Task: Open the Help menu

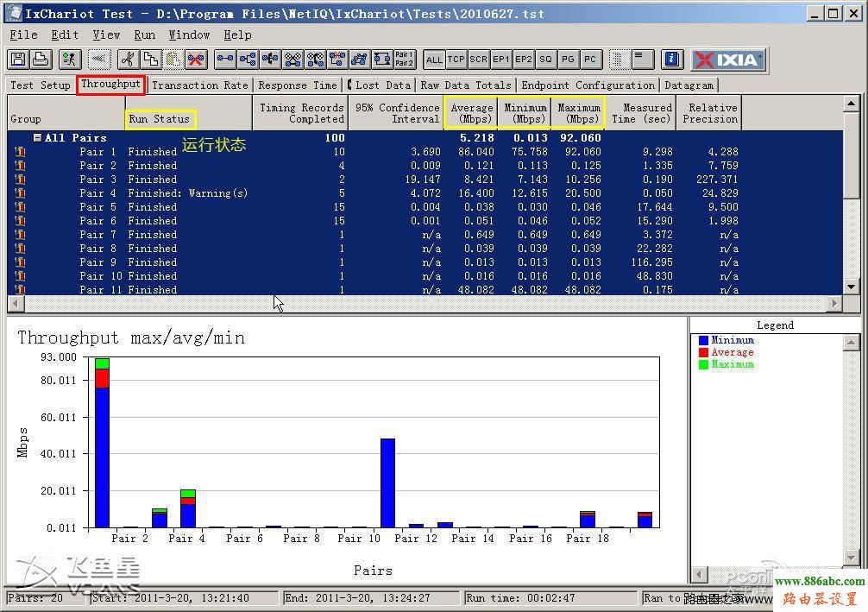Action: [x=237, y=35]
